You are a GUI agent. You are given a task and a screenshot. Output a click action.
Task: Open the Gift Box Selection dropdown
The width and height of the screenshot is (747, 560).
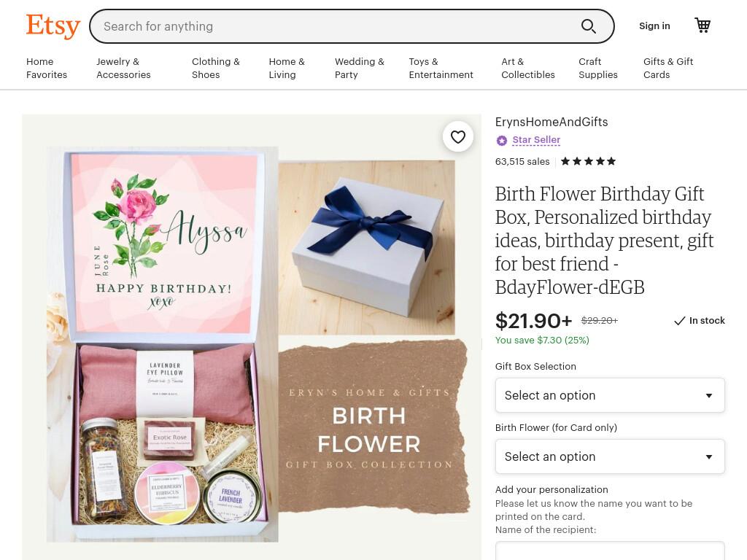point(610,395)
